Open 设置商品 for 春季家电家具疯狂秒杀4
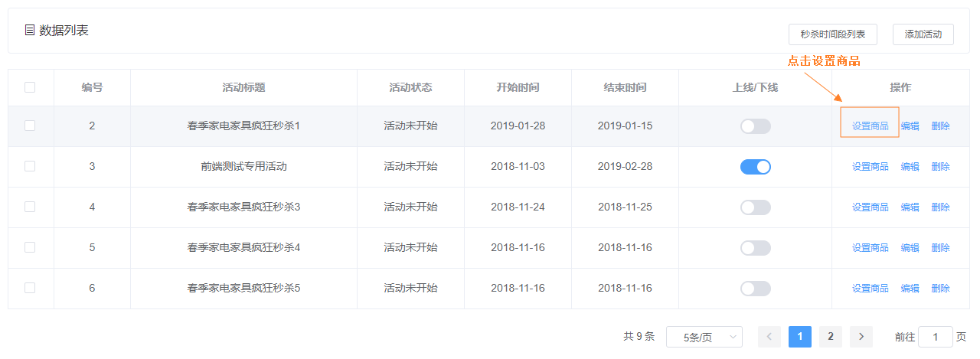Image resolution: width=980 pixels, height=359 pixels. point(870,248)
